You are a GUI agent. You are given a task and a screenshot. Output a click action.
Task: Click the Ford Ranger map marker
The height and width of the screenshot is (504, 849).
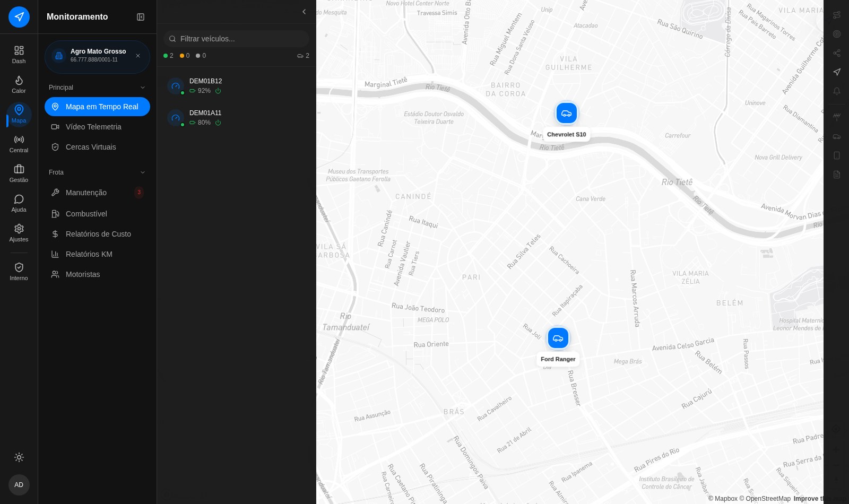point(558,338)
